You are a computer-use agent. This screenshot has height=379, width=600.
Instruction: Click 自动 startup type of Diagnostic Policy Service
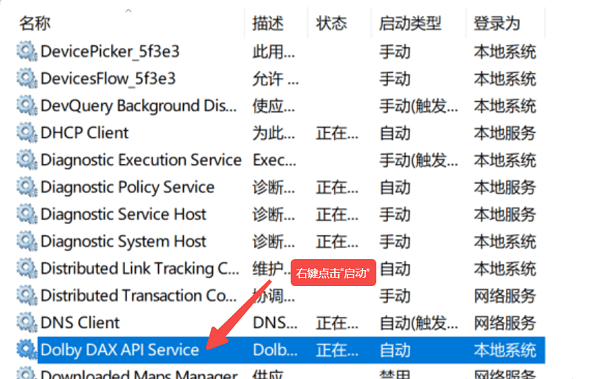click(395, 188)
